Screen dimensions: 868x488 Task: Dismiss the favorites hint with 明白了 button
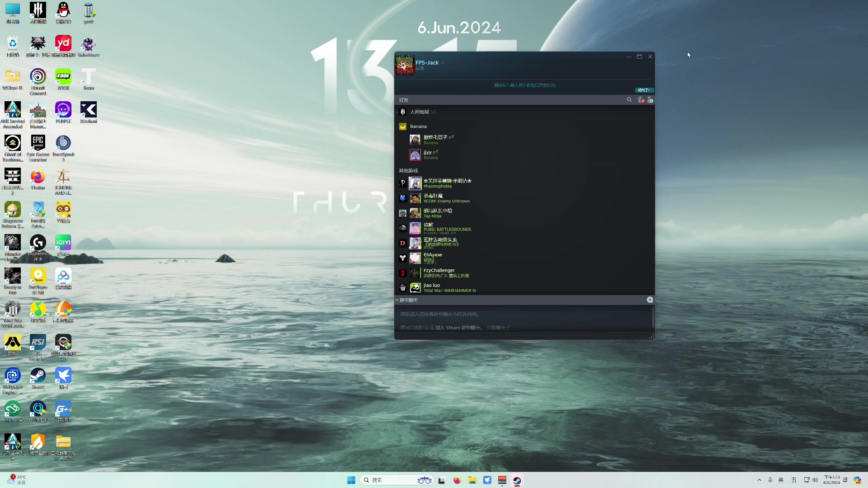[644, 90]
